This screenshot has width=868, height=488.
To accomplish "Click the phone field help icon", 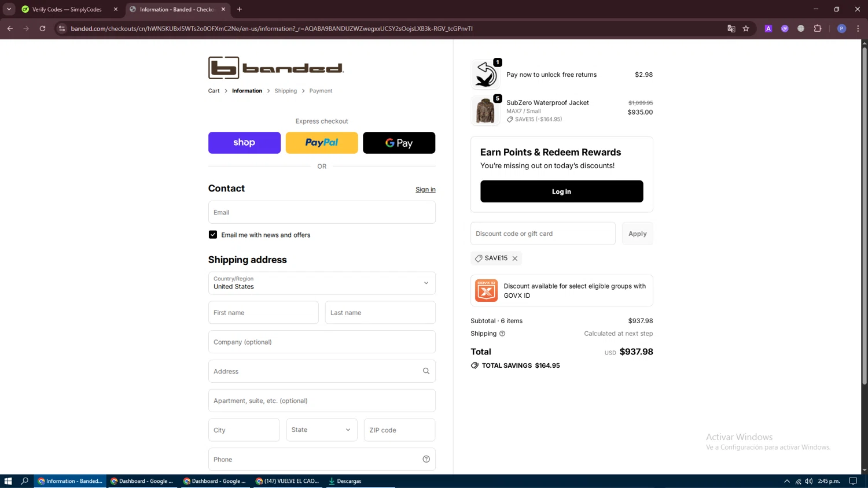I will click(426, 459).
